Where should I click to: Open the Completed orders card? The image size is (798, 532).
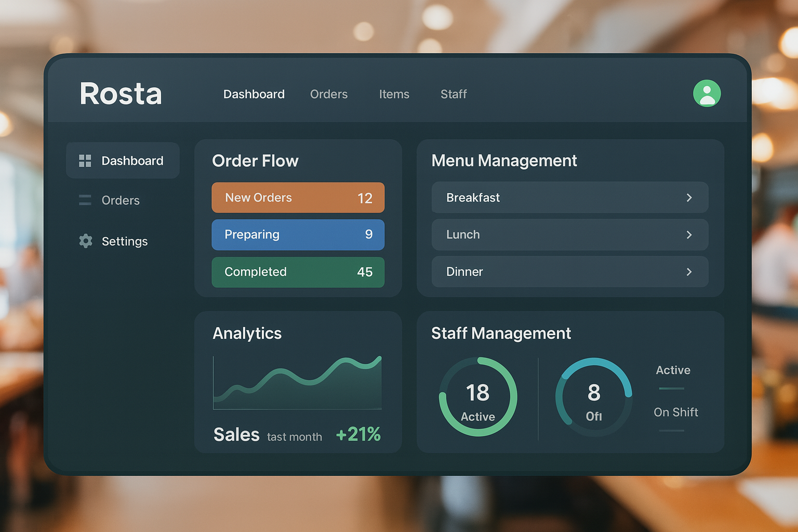(298, 272)
